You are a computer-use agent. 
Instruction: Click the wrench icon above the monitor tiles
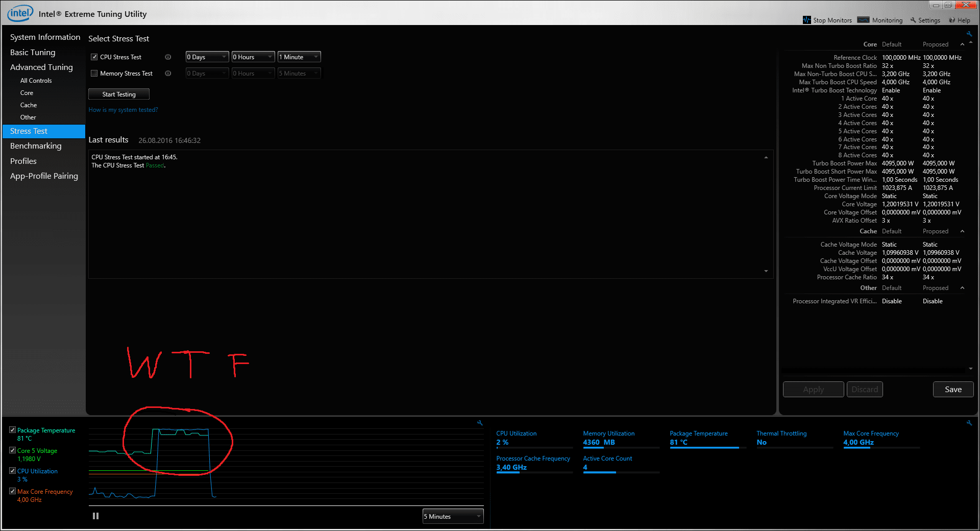pos(969,423)
